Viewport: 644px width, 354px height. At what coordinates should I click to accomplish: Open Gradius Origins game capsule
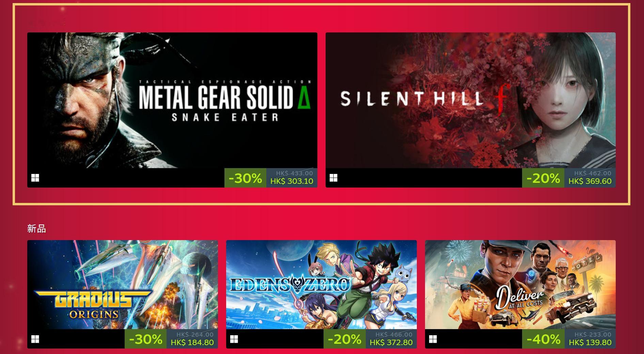(123, 285)
